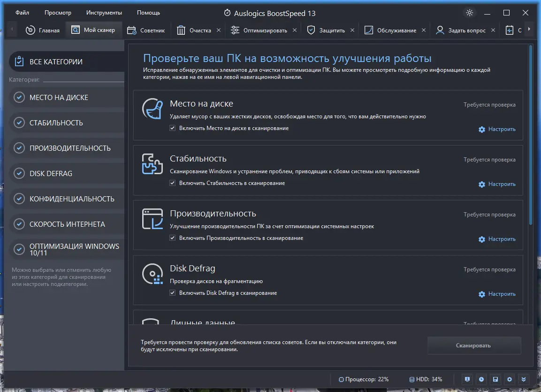Switch to the Мой сканер tab
This screenshot has width=541, height=392.
pyautogui.click(x=93, y=30)
